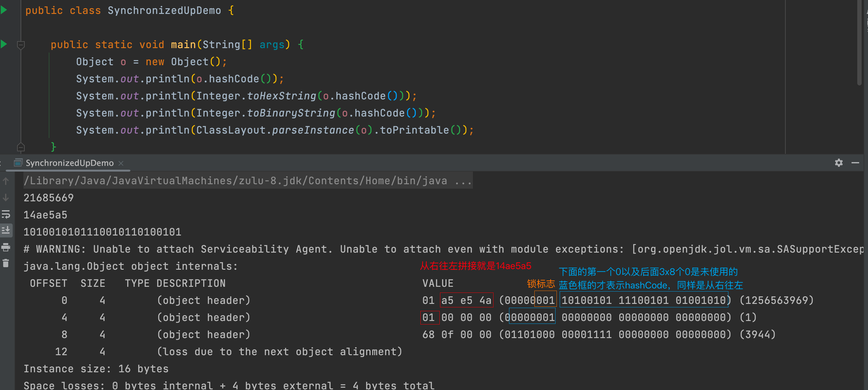Click the OFFSET column header in output

pyautogui.click(x=48, y=284)
